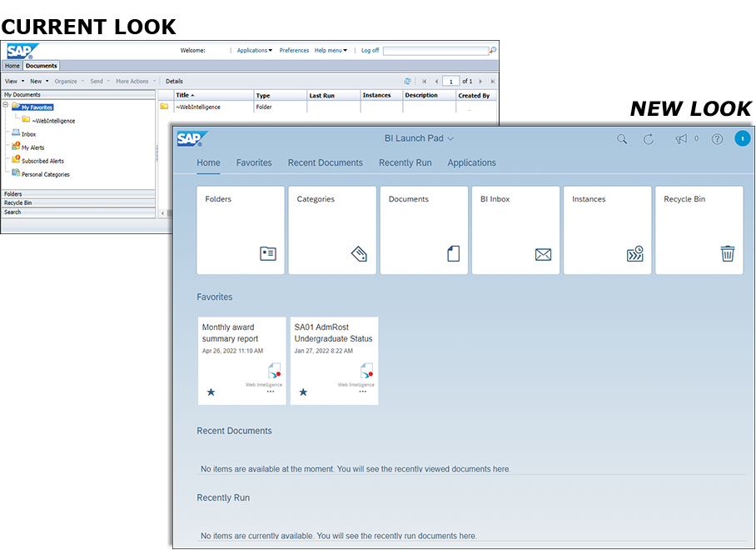Open the View dropdown in the classic toolbar
Screen dimensions: 756x550
(x=14, y=81)
